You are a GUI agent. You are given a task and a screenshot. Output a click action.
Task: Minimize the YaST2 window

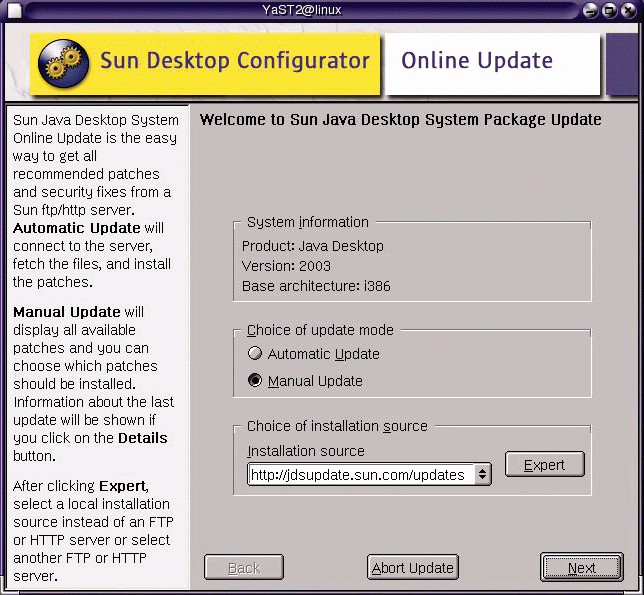tap(592, 10)
